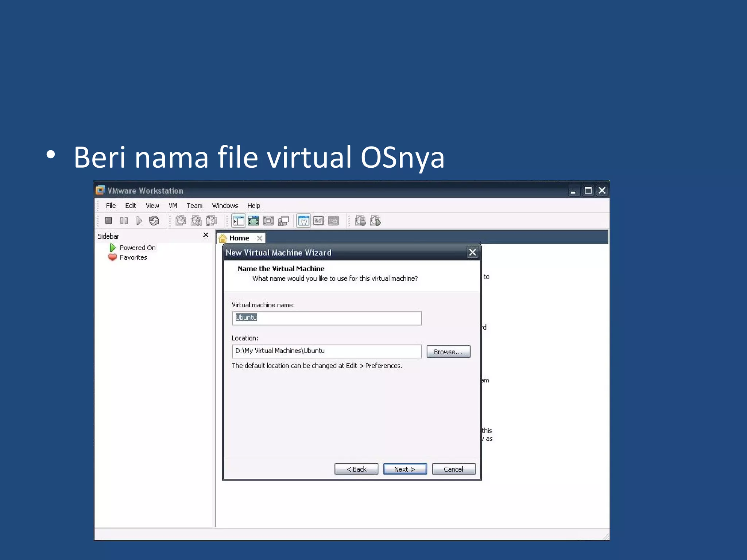Click the Full Screen mode icon
747x560 pixels.
pos(253,221)
